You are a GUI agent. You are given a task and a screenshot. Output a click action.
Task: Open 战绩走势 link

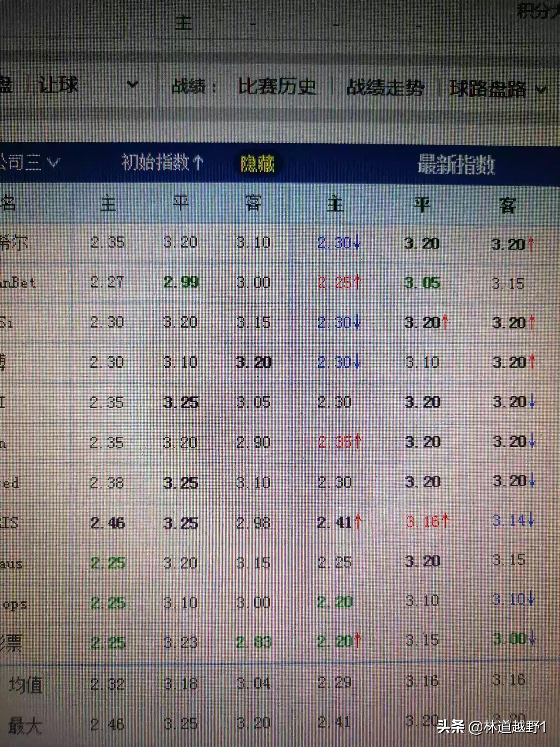click(385, 88)
